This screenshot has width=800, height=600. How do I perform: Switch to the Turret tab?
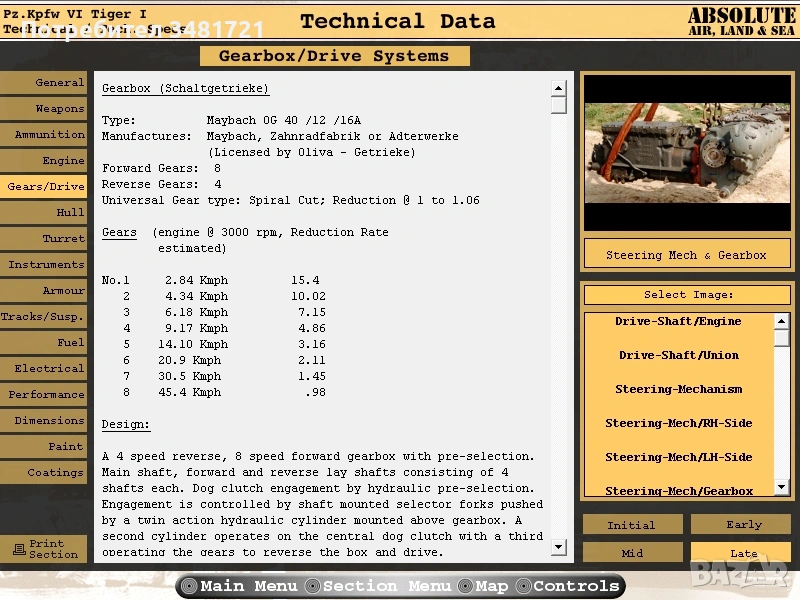pyautogui.click(x=44, y=238)
